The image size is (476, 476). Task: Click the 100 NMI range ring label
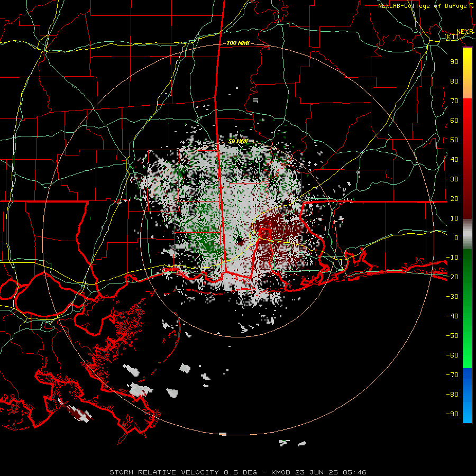tap(238, 43)
